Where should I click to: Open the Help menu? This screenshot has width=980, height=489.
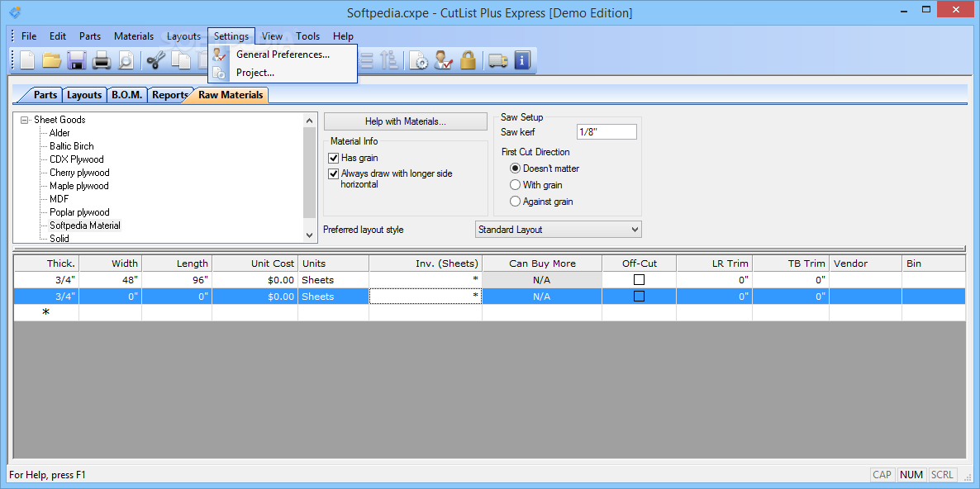343,36
